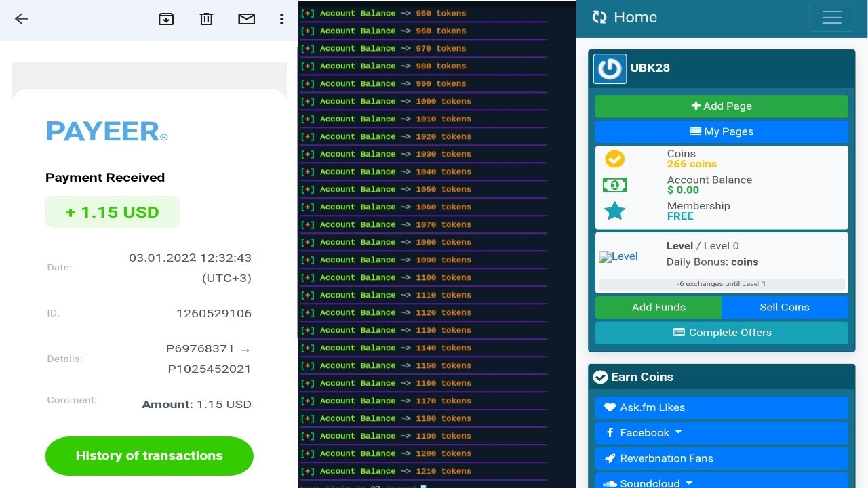Click Sell Coins

pos(785,307)
